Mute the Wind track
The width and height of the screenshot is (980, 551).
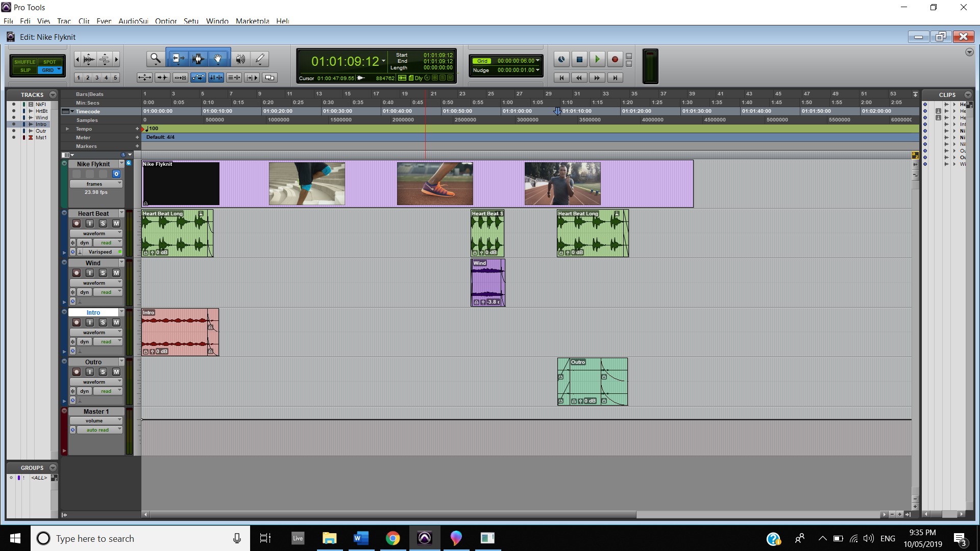pos(116,273)
